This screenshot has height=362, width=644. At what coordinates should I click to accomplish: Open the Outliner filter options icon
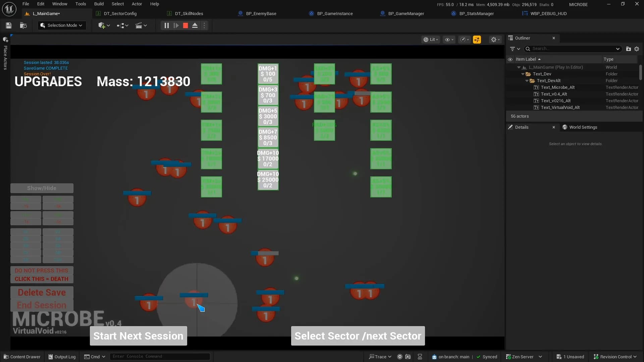pyautogui.click(x=515, y=49)
